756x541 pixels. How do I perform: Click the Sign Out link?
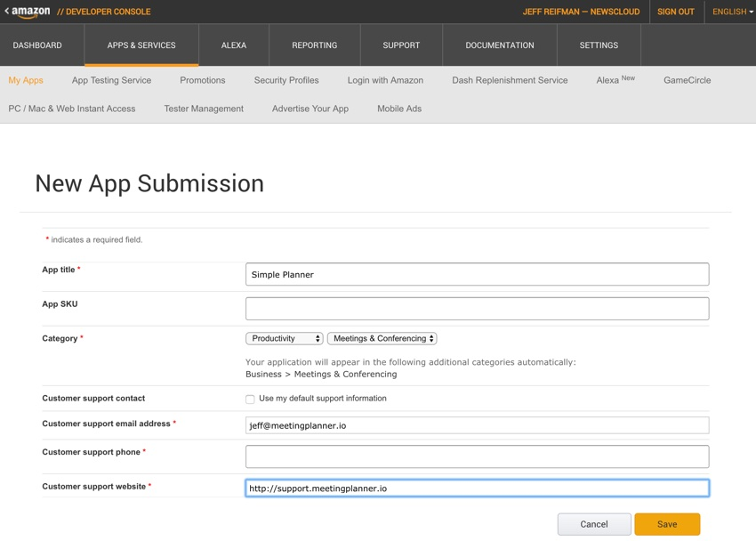coord(675,12)
